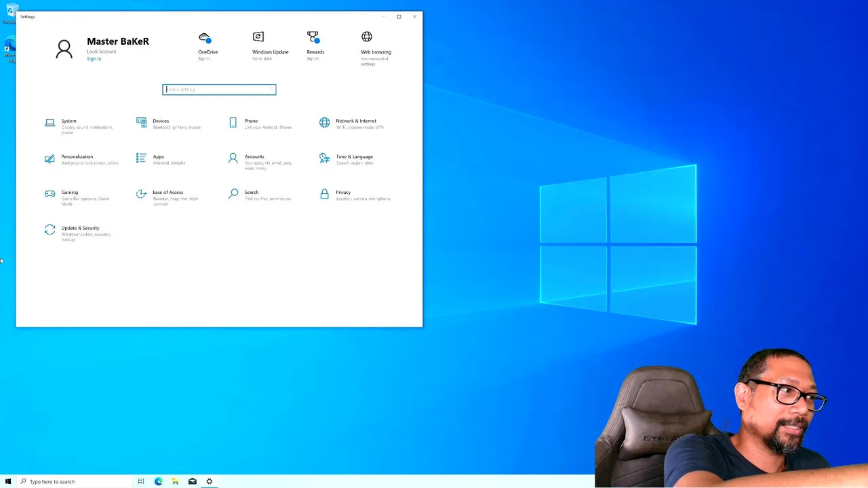
Task: Open the Apps settings category
Action: tap(161, 159)
